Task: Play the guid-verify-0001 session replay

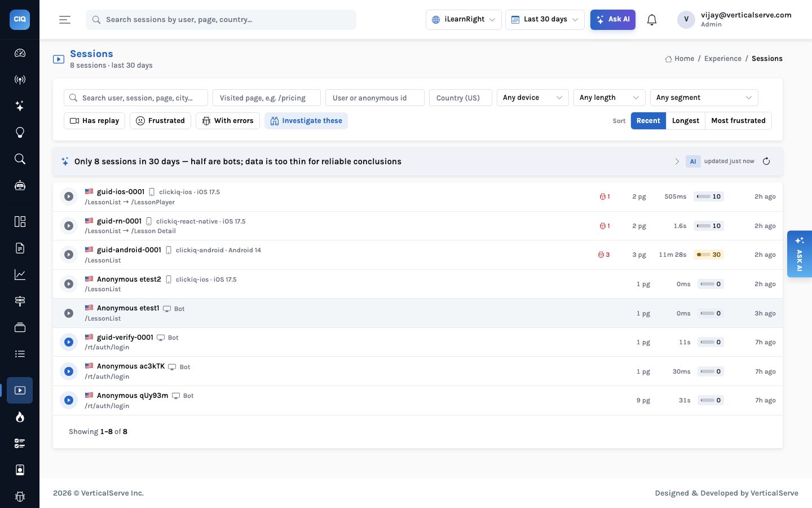Action: 69,342
